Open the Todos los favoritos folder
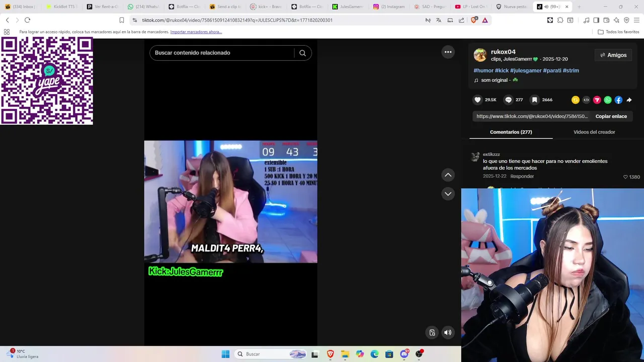 (x=618, y=32)
